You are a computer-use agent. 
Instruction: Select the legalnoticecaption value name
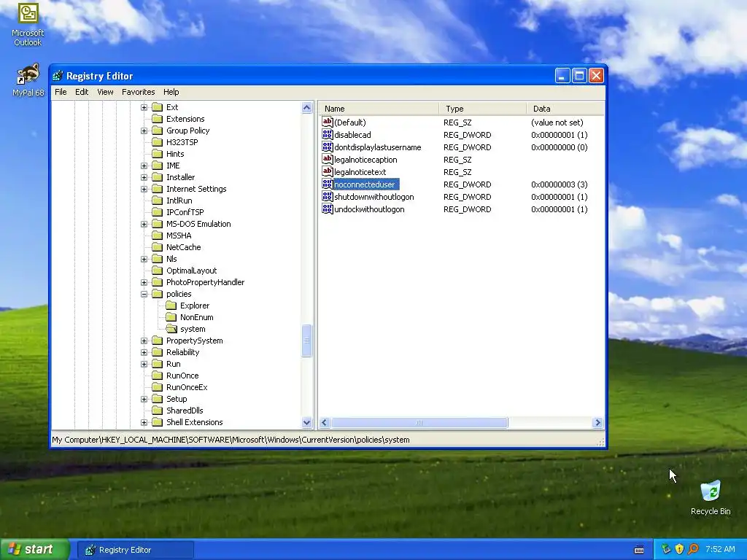click(x=365, y=160)
